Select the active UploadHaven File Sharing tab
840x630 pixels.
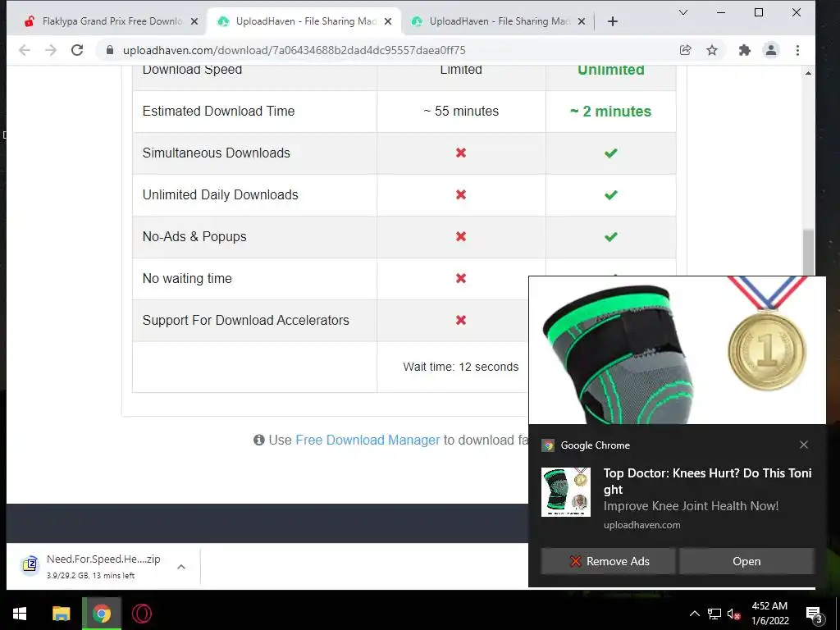(304, 21)
